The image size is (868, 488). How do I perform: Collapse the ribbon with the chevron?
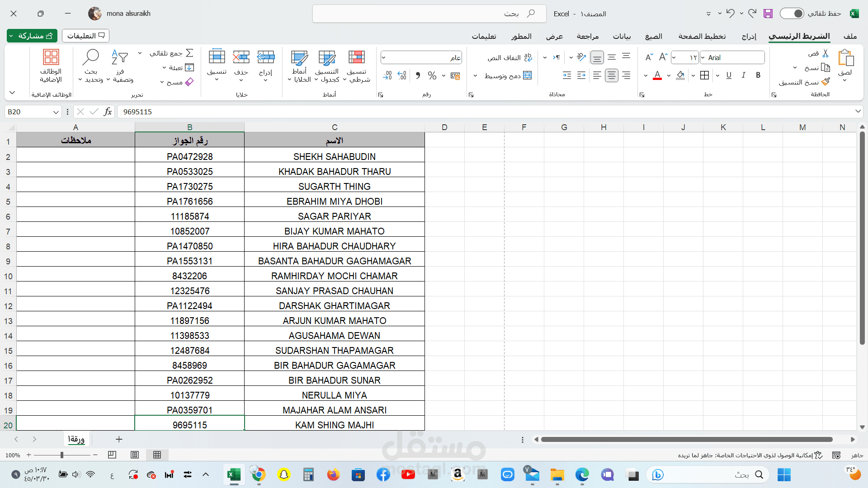pyautogui.click(x=12, y=93)
